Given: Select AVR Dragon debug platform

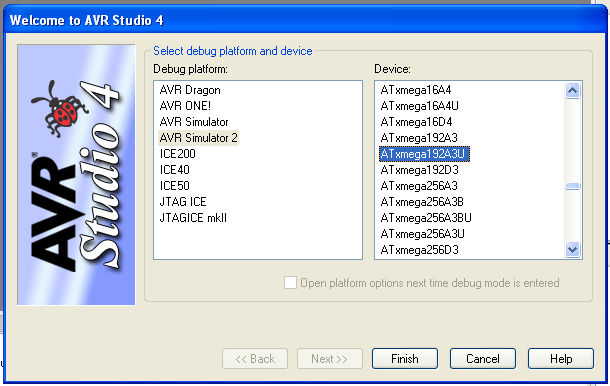Looking at the screenshot, I should [x=190, y=90].
